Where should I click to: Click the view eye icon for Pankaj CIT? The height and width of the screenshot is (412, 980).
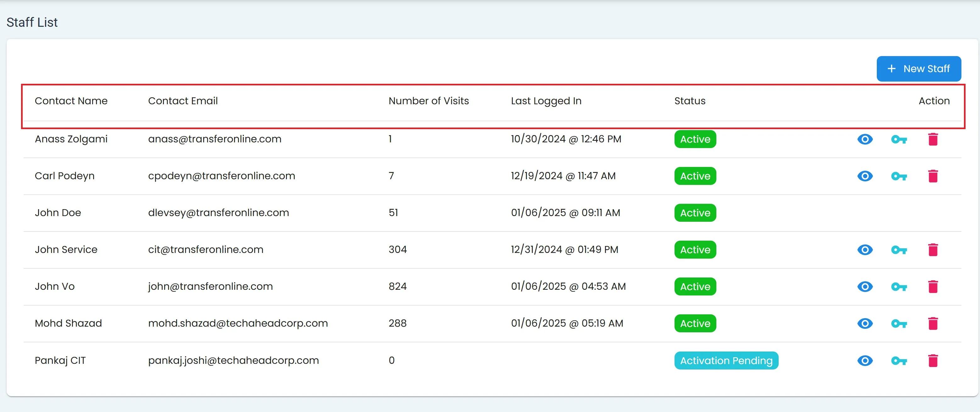click(x=865, y=361)
